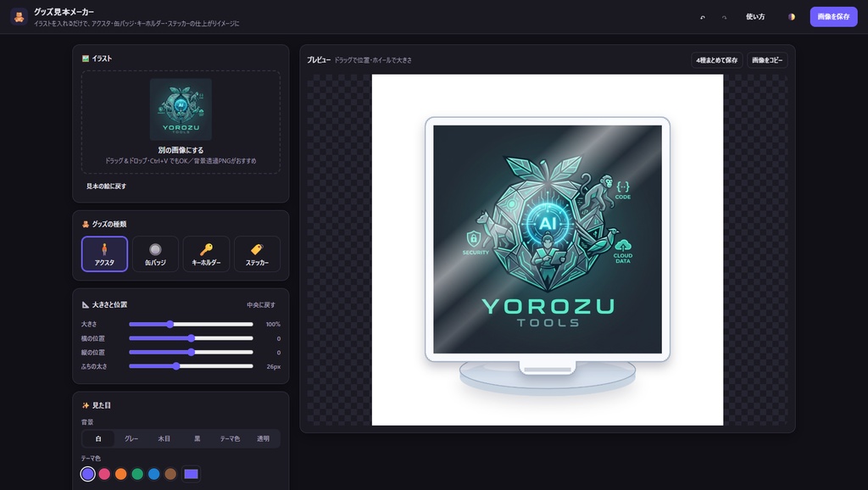This screenshot has height=490, width=868.
Task: Adjust the 大きさ size slider
Action: click(191, 324)
